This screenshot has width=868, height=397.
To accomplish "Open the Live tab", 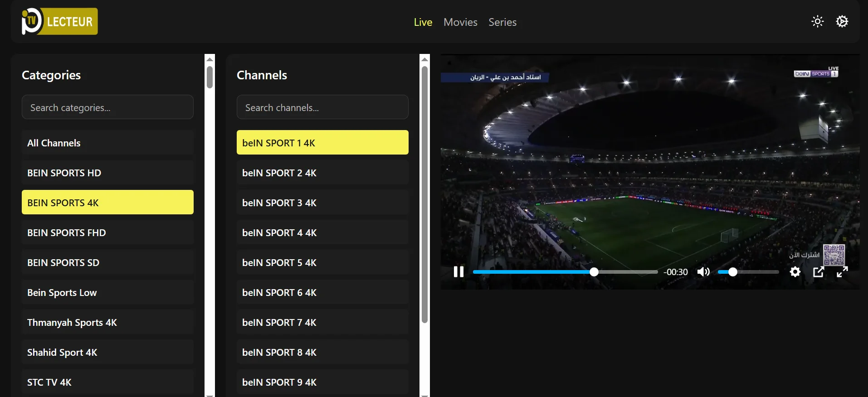I will tap(423, 22).
